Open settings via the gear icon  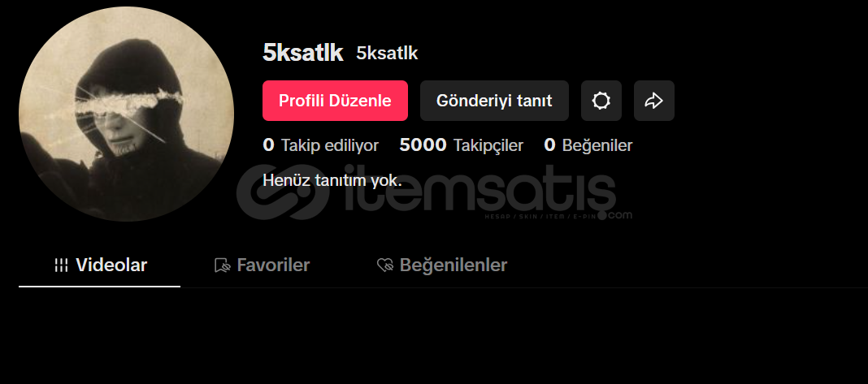click(x=601, y=101)
